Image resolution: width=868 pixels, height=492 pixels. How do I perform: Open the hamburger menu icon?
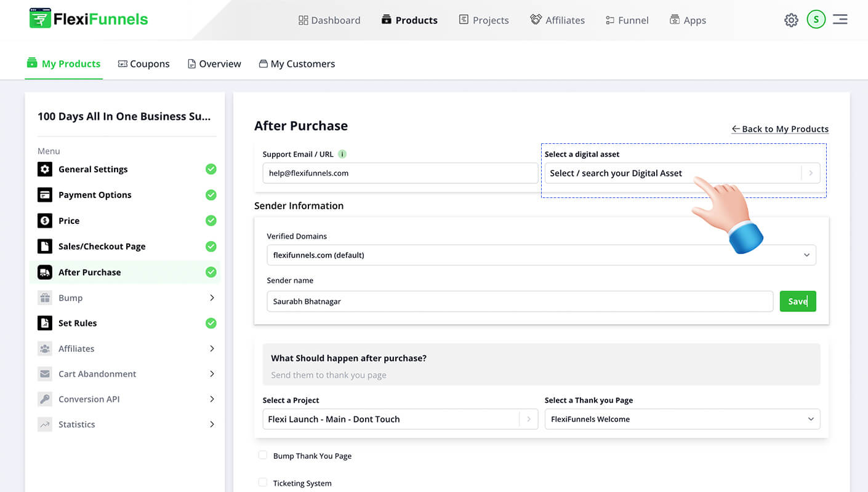(840, 20)
